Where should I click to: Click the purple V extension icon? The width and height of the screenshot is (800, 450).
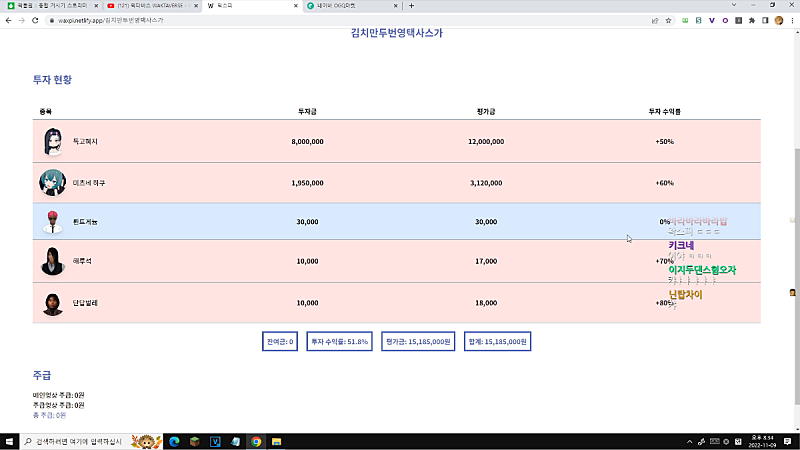[x=712, y=20]
